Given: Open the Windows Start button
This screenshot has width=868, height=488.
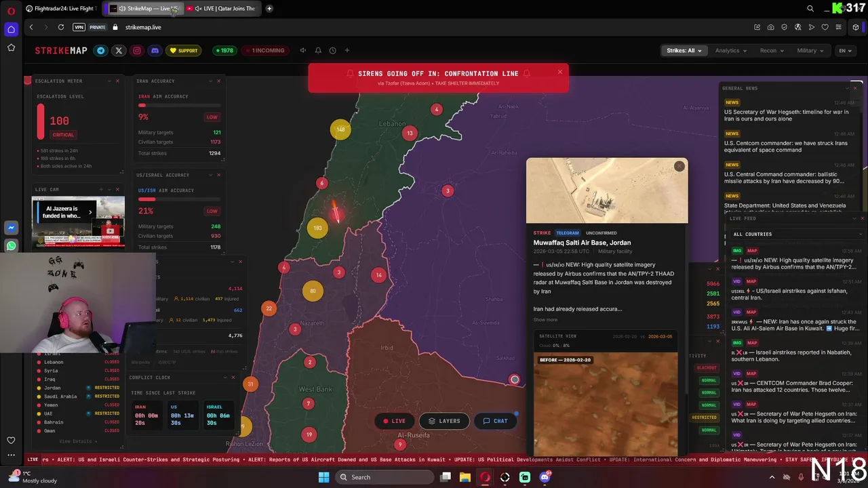Looking at the screenshot, I should coord(323,477).
